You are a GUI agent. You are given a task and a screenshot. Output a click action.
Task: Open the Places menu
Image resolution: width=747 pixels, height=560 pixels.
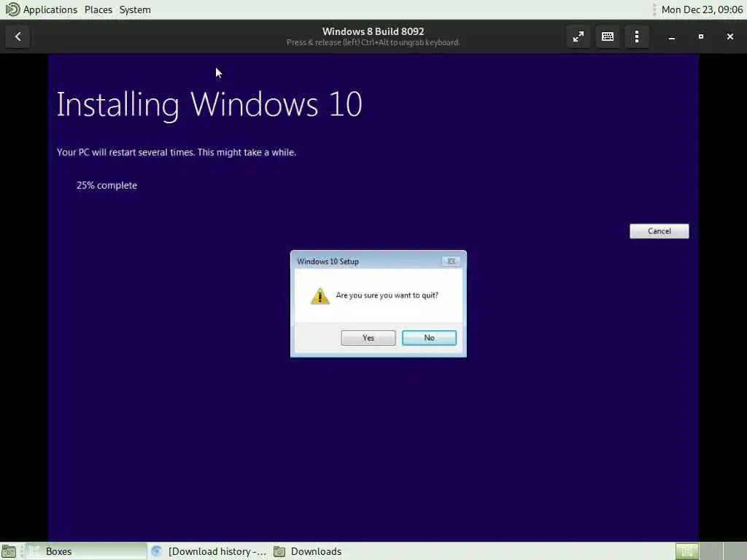(98, 9)
